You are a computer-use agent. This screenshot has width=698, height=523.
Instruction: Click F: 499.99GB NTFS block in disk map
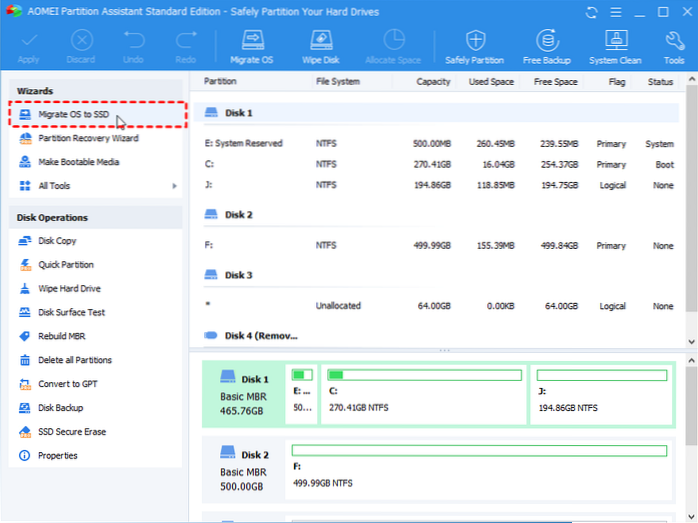pyautogui.click(x=479, y=470)
